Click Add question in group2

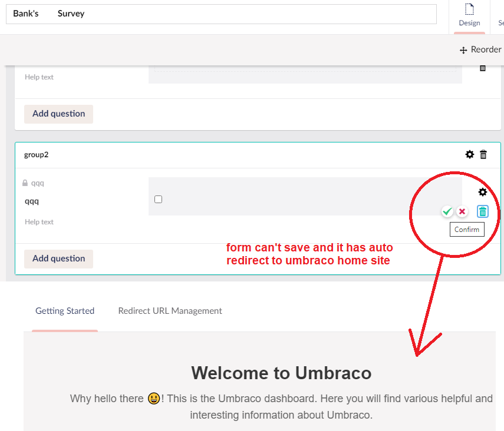click(x=58, y=259)
